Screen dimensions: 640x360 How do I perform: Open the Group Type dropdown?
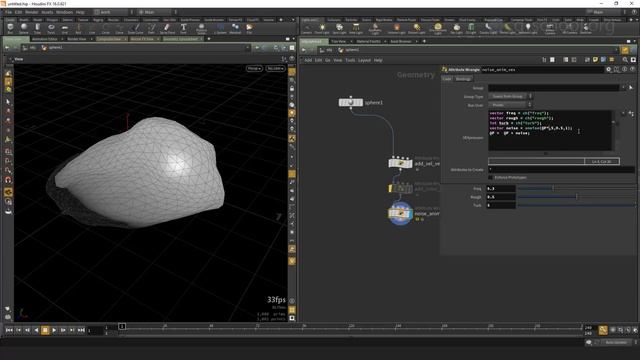tap(510, 96)
